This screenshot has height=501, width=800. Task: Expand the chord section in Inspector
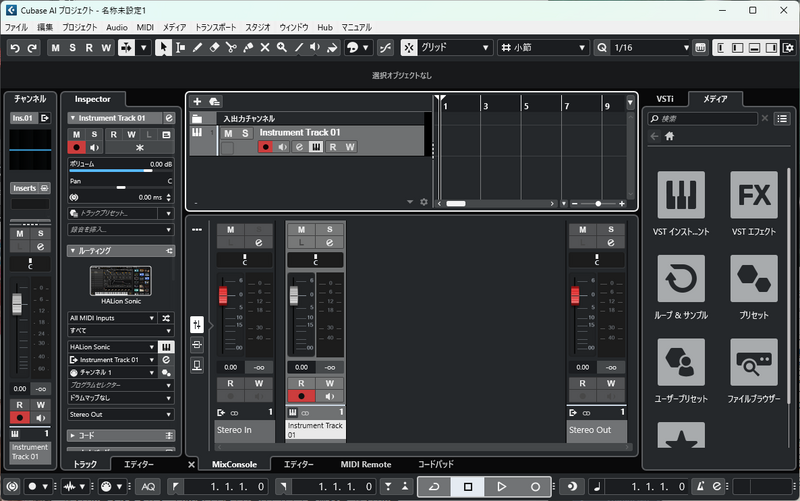pyautogui.click(x=72, y=436)
